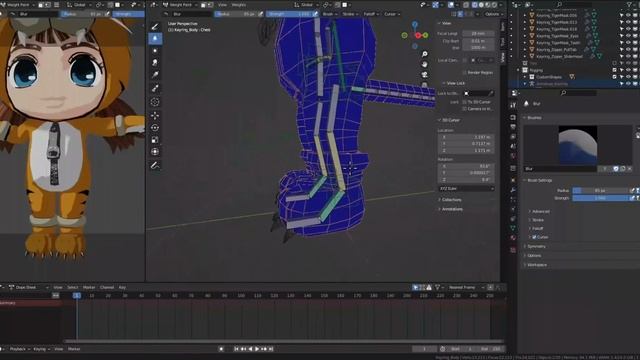
Task: Hide Keyring_Zipper_PullTab with its eye icon
Action: tap(629, 49)
